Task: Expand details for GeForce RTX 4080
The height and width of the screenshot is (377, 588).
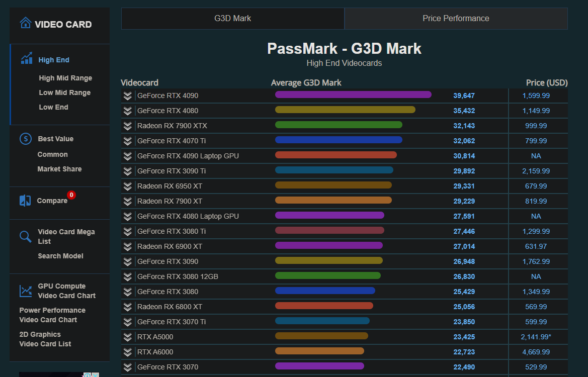Action: point(127,111)
